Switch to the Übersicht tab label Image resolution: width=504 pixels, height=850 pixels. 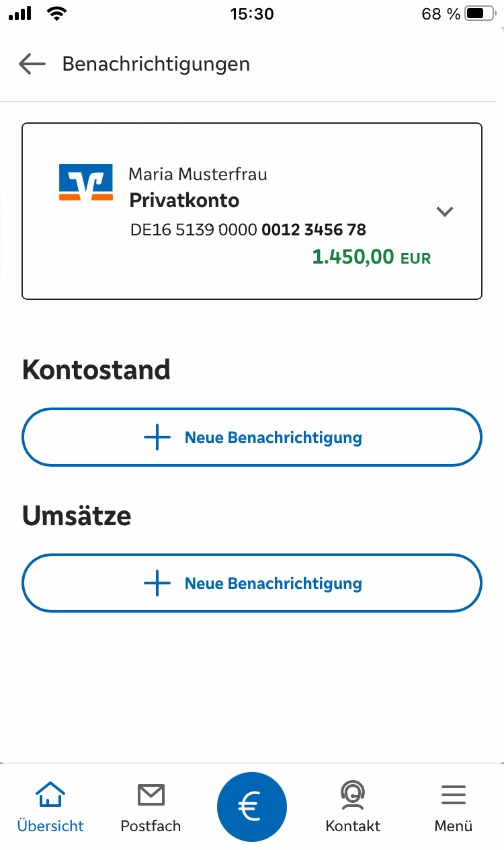(x=50, y=826)
